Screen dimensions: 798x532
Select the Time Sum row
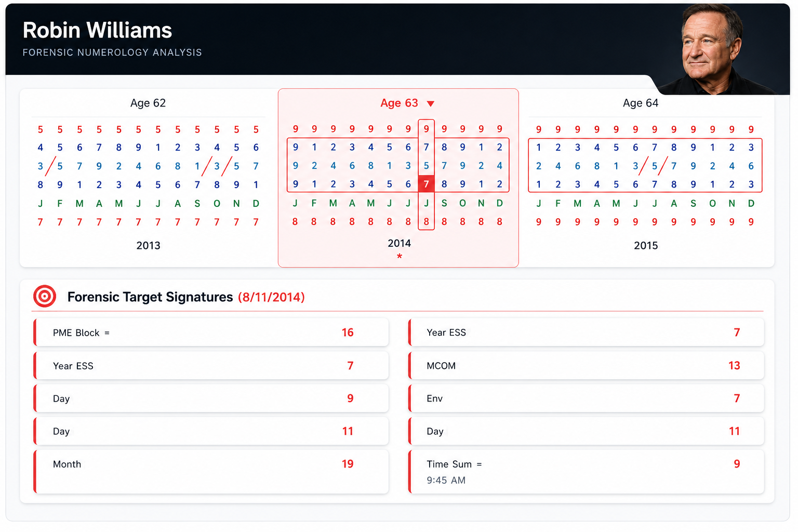click(x=586, y=472)
